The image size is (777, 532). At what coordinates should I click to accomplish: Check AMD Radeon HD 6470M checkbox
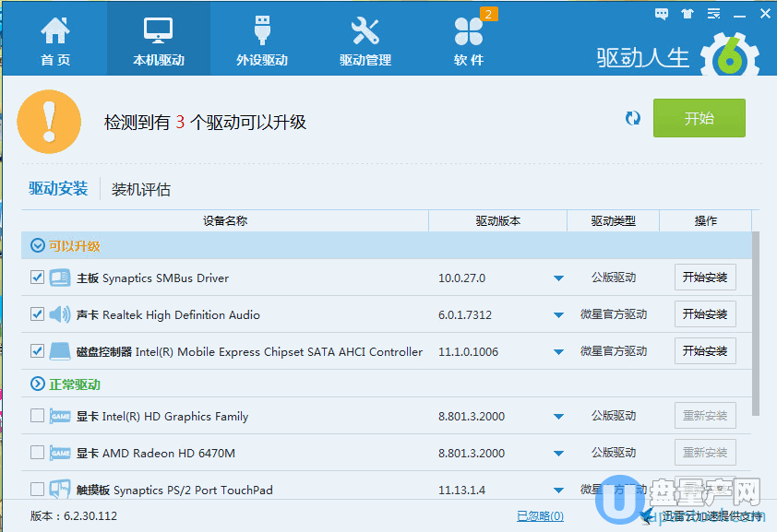pyautogui.click(x=37, y=453)
